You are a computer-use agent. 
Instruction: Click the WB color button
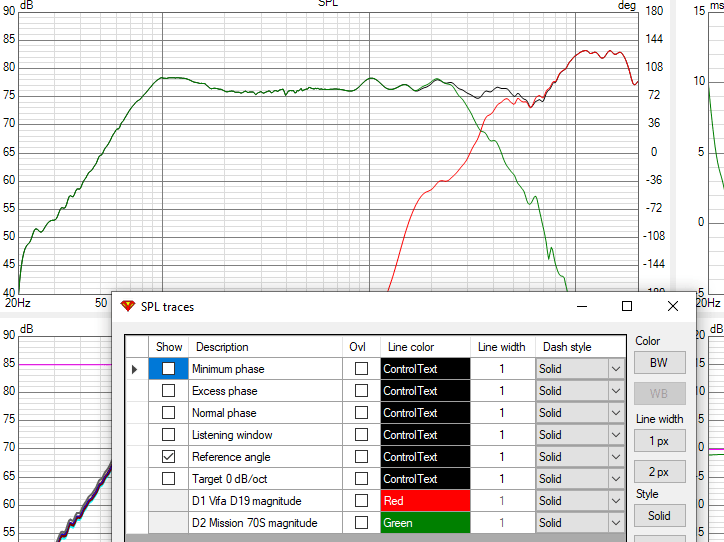click(x=659, y=394)
